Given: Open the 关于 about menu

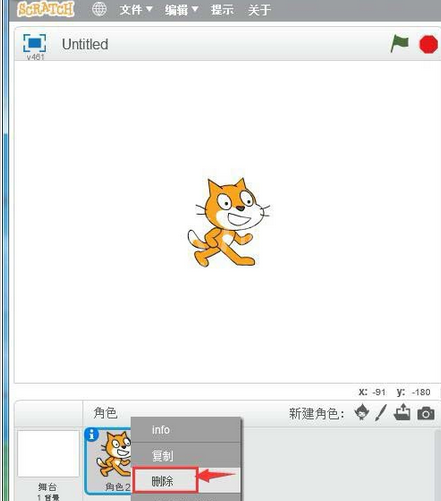Looking at the screenshot, I should (x=259, y=10).
